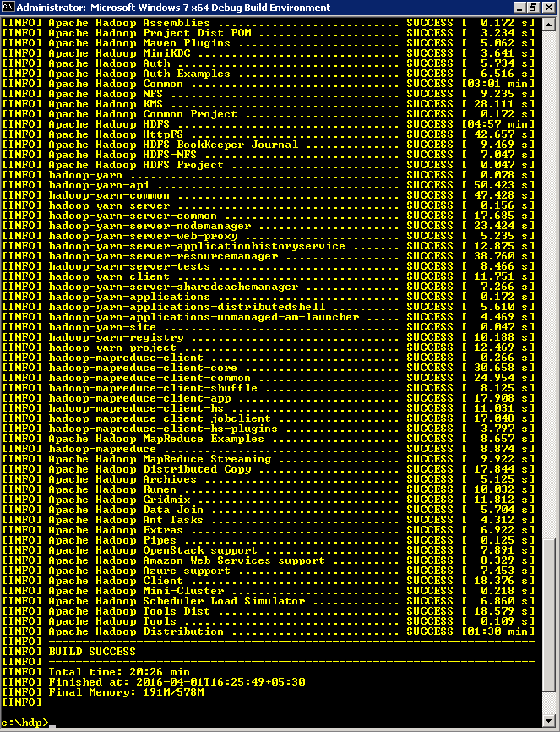The image size is (560, 732).
Task: Click 'Apache Hadoop Amazon Web Services support' row
Action: click(269, 561)
